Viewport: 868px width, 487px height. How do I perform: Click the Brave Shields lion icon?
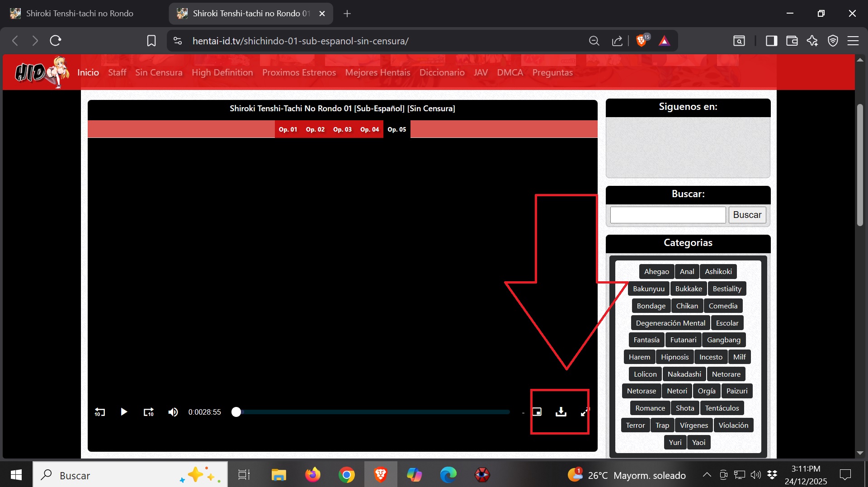(x=641, y=41)
